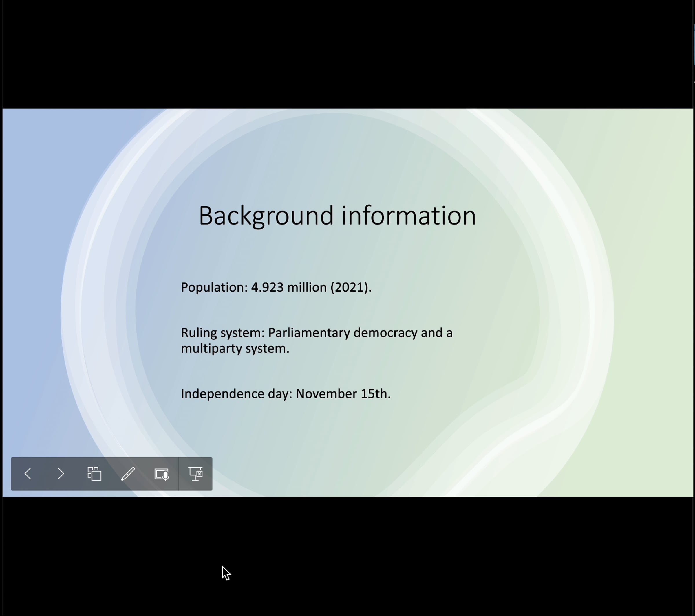The image size is (695, 616).
Task: Click the Ruling system Parliamentary democracy text
Action: click(x=316, y=333)
